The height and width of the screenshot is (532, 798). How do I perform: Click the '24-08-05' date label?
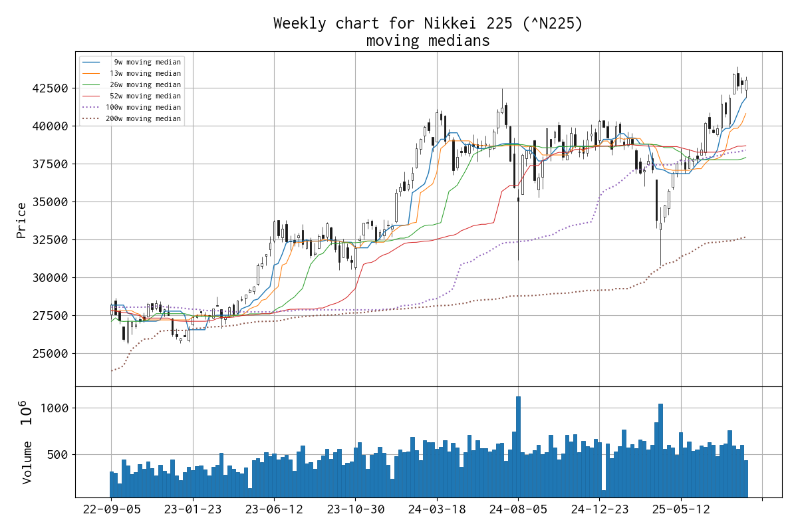518,510
